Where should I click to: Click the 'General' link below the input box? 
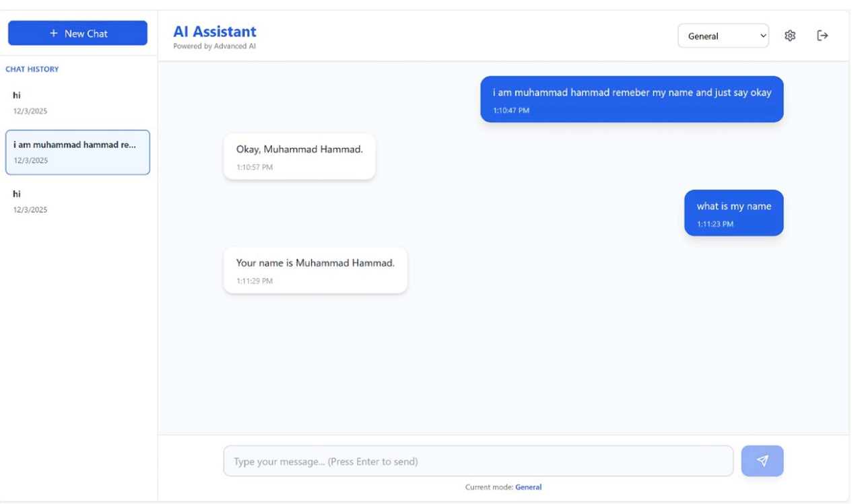pos(528,487)
